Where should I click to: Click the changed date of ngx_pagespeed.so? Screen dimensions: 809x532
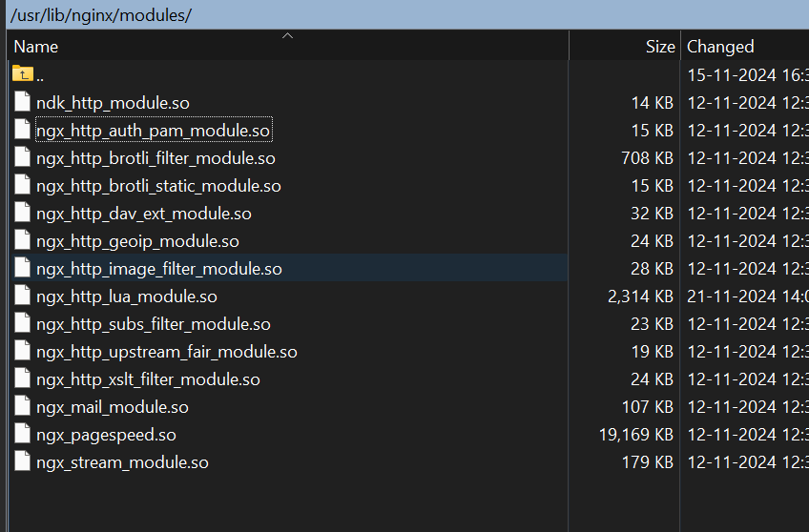pyautogui.click(x=748, y=435)
